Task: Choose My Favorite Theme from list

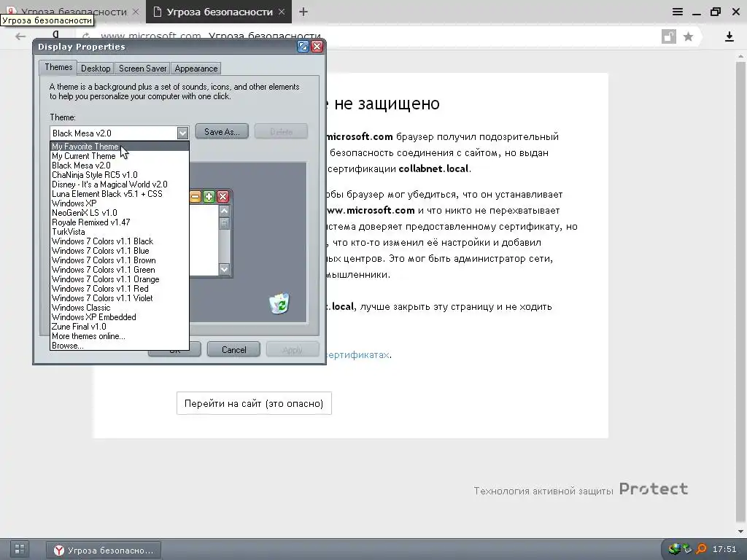Action: click(x=120, y=146)
